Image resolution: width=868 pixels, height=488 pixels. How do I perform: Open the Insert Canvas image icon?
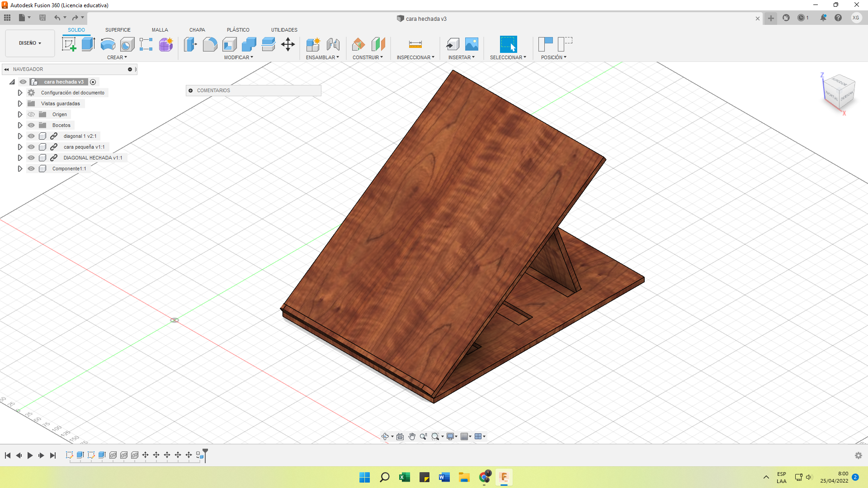point(472,44)
